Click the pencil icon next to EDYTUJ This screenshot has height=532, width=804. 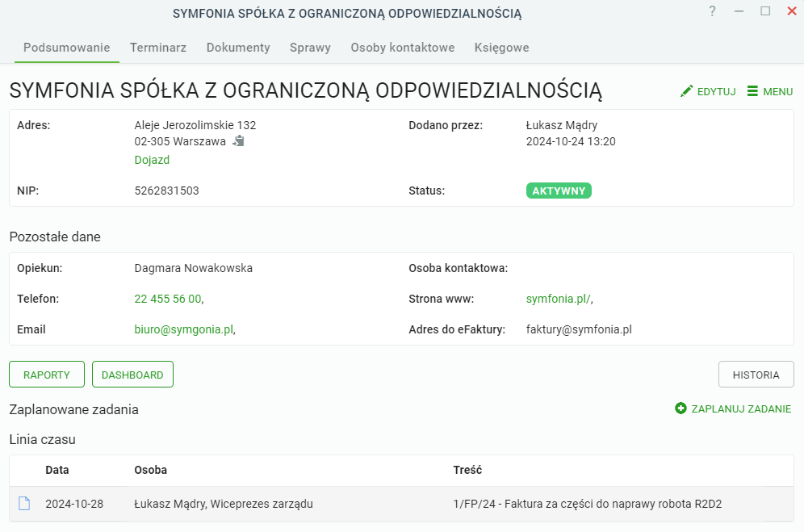click(x=686, y=91)
